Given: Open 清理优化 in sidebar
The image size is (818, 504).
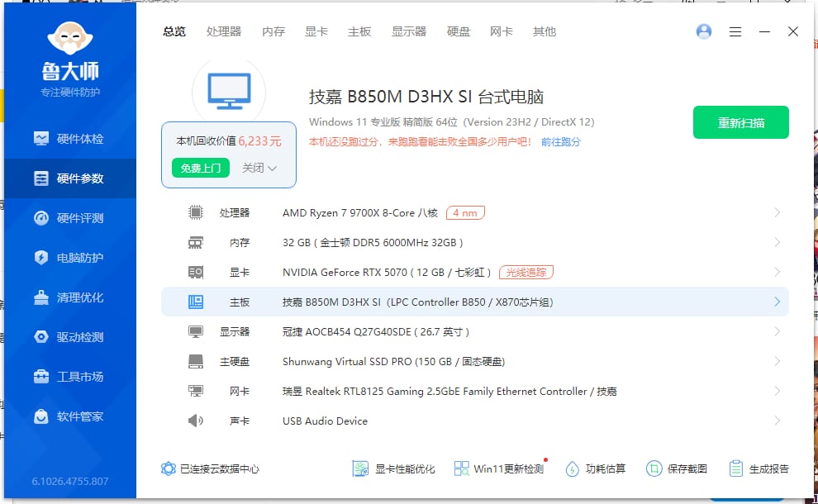Looking at the screenshot, I should (x=69, y=297).
